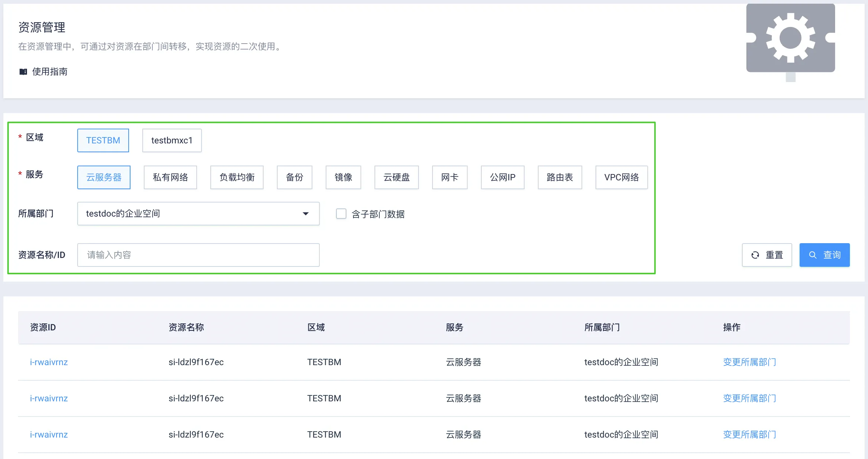Open the 所属部门 department dropdown

tap(198, 214)
